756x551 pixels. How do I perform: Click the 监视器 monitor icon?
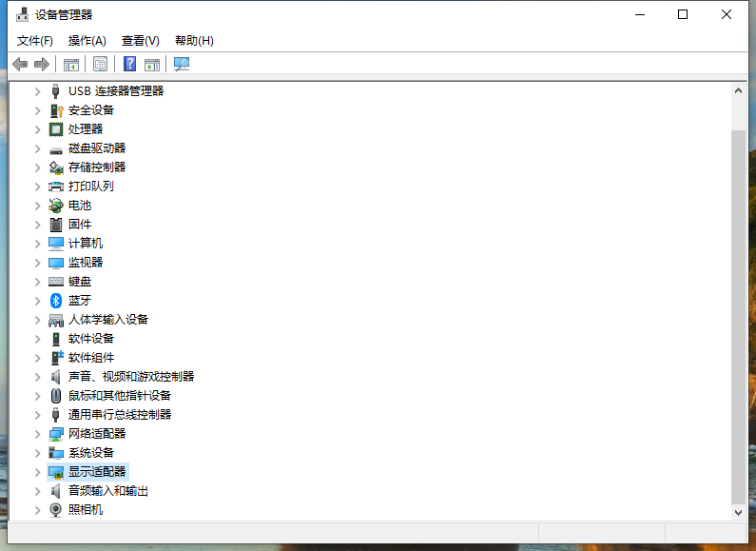(x=56, y=263)
